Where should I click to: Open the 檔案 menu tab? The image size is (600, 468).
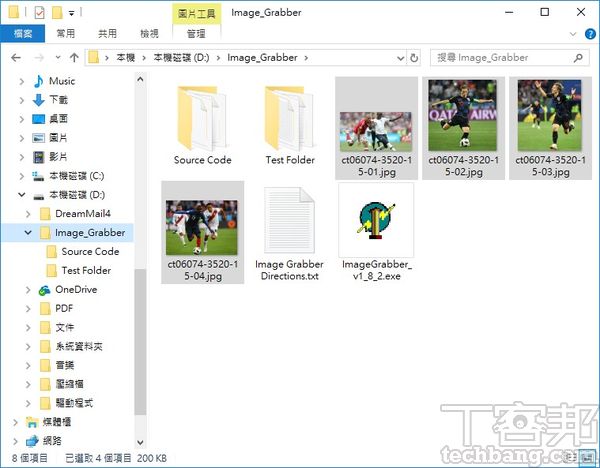click(22, 34)
